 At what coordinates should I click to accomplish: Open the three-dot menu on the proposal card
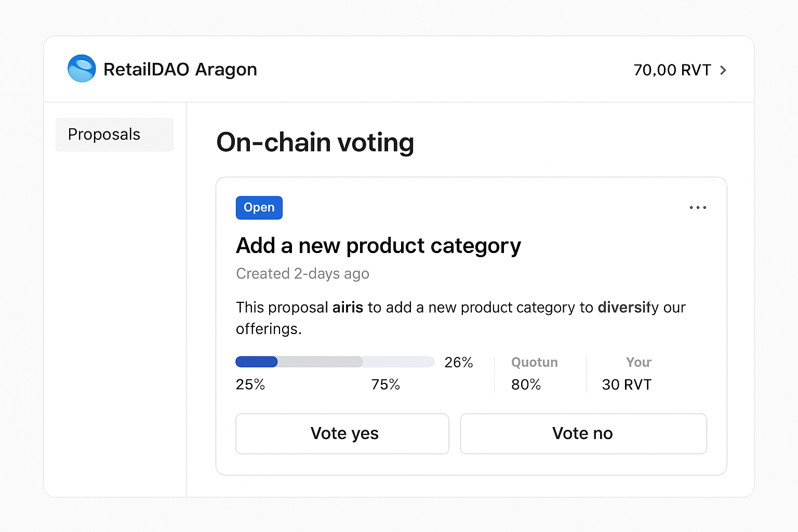(x=698, y=207)
